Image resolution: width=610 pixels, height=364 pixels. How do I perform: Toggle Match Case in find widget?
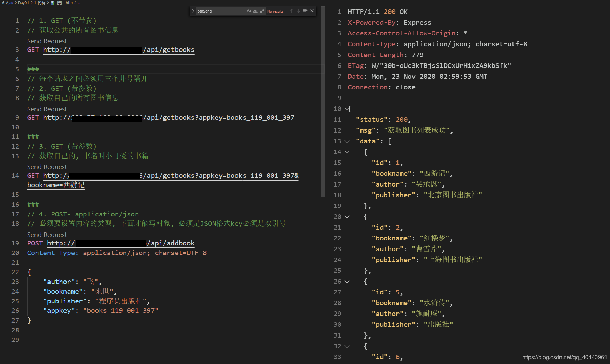tap(249, 11)
